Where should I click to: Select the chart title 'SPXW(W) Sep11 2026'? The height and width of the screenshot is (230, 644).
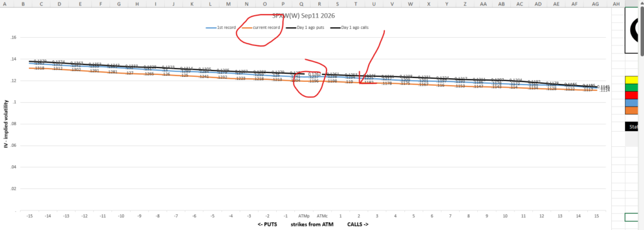(304, 16)
